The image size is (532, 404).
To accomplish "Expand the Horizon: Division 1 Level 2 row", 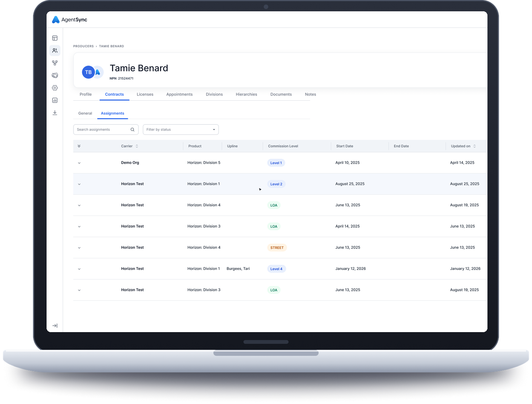I will tap(79, 184).
